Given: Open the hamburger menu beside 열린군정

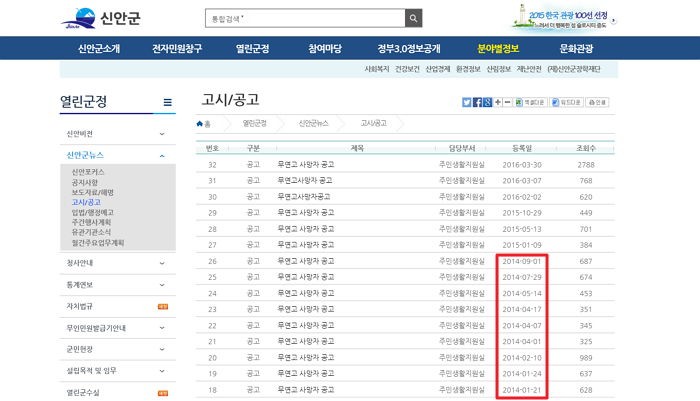Looking at the screenshot, I should 167,102.
